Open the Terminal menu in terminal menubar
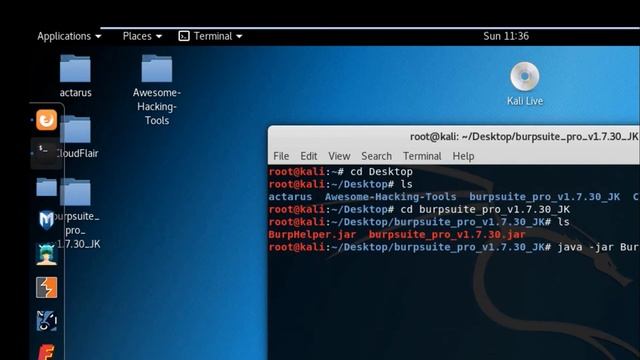Viewport: 640px width, 360px height. tap(422, 156)
